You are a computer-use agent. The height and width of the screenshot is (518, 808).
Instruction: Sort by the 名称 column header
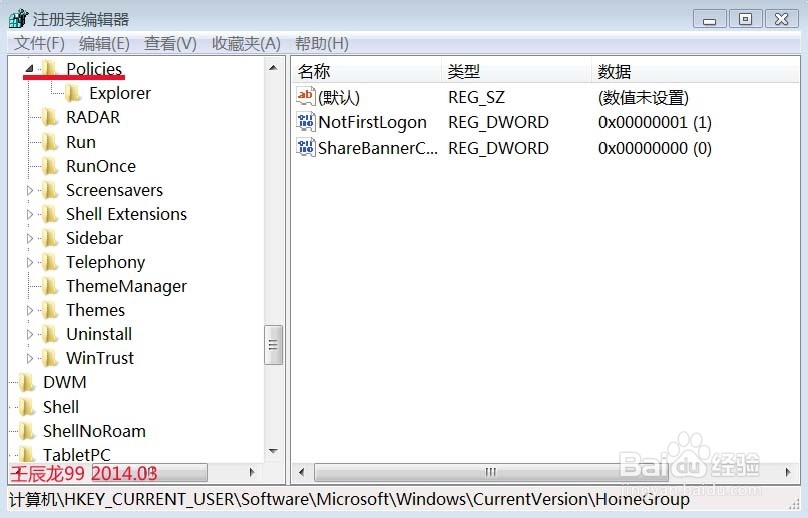(x=367, y=71)
